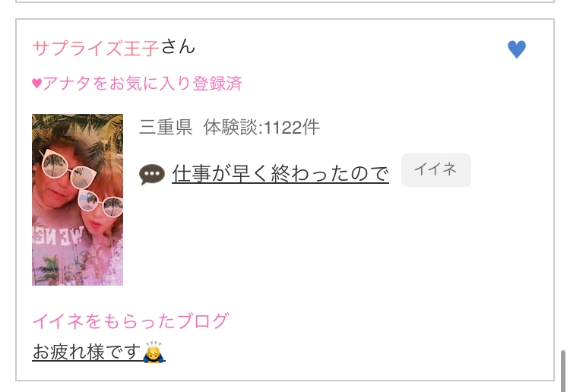Click the speech bubble comment icon
This screenshot has height=392, width=570.
point(151,174)
